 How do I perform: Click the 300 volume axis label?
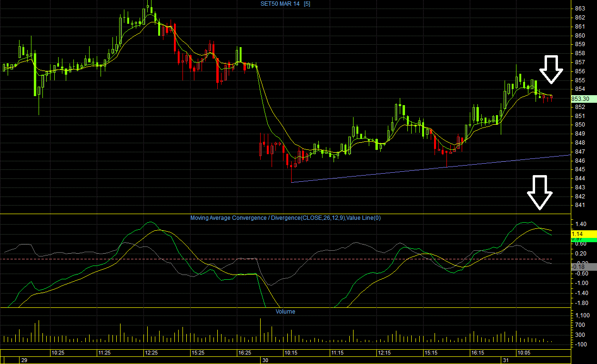tap(580, 334)
